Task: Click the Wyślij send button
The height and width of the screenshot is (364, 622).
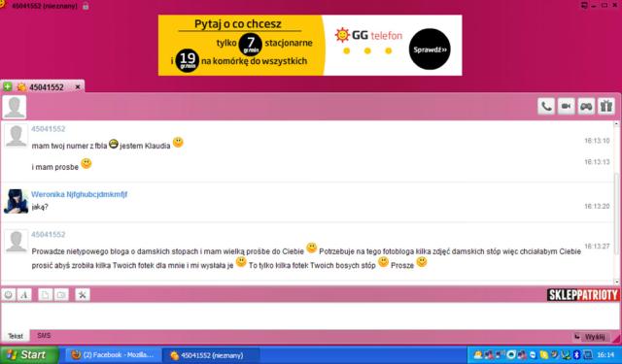Action: click(591, 337)
